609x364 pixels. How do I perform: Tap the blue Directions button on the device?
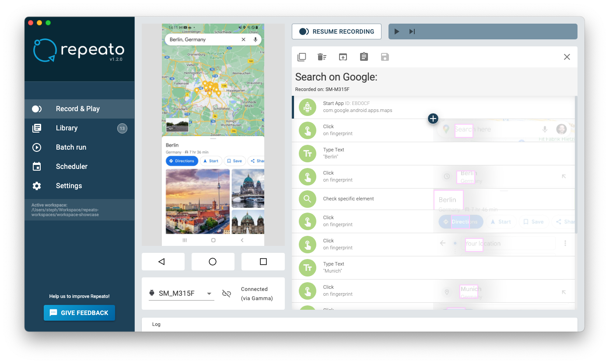[182, 161]
